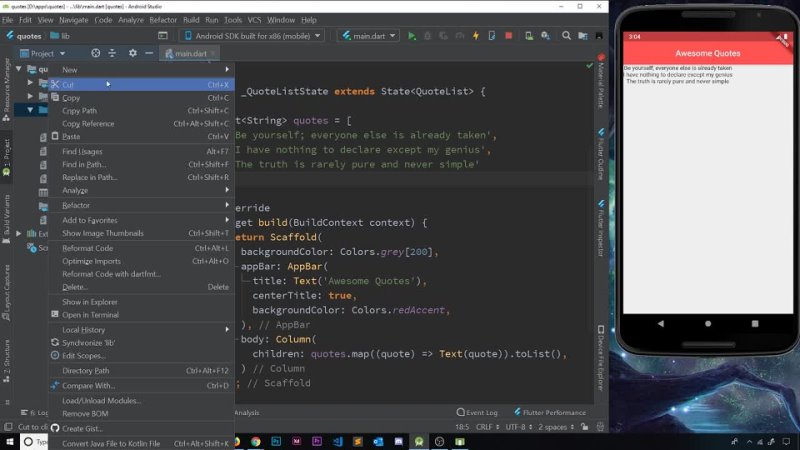Click the VS Code icon in the taskbar
This screenshot has width=800, height=450.
click(x=337, y=441)
